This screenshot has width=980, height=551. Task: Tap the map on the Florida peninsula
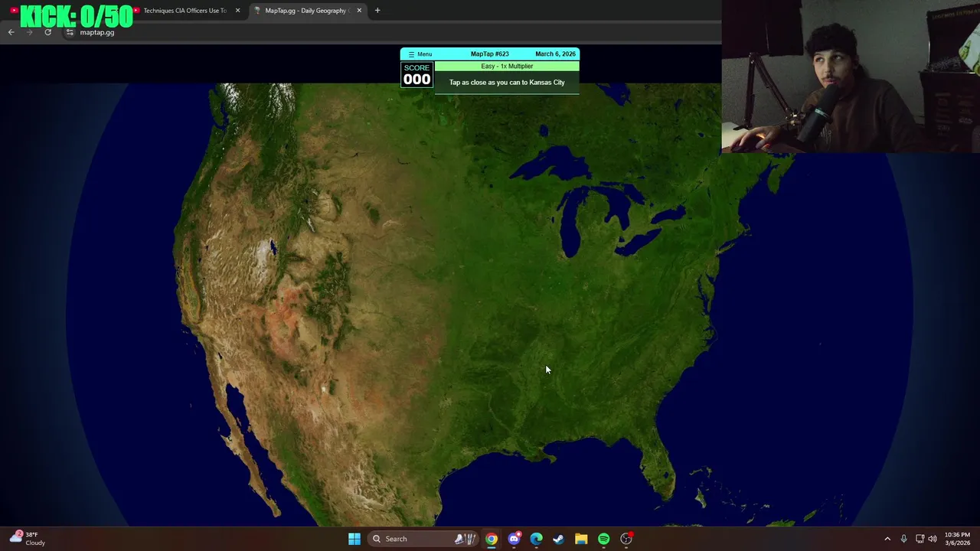coord(658,463)
